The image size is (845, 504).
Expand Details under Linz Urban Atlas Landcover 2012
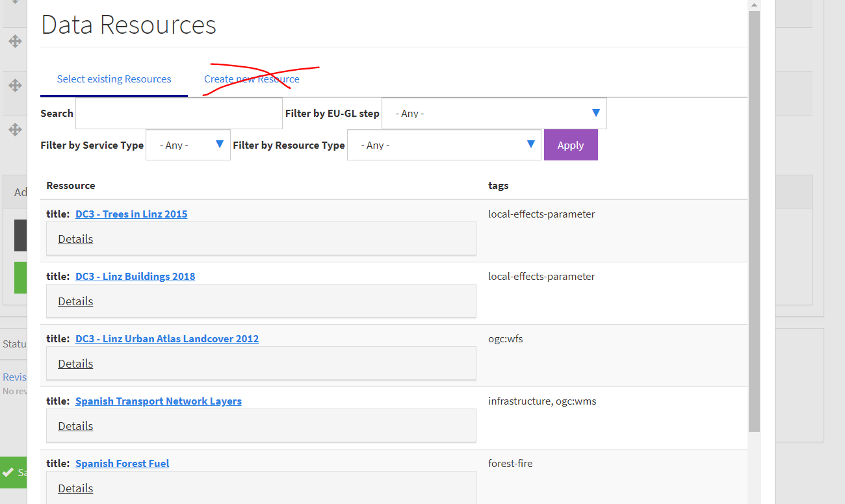pyautogui.click(x=75, y=363)
